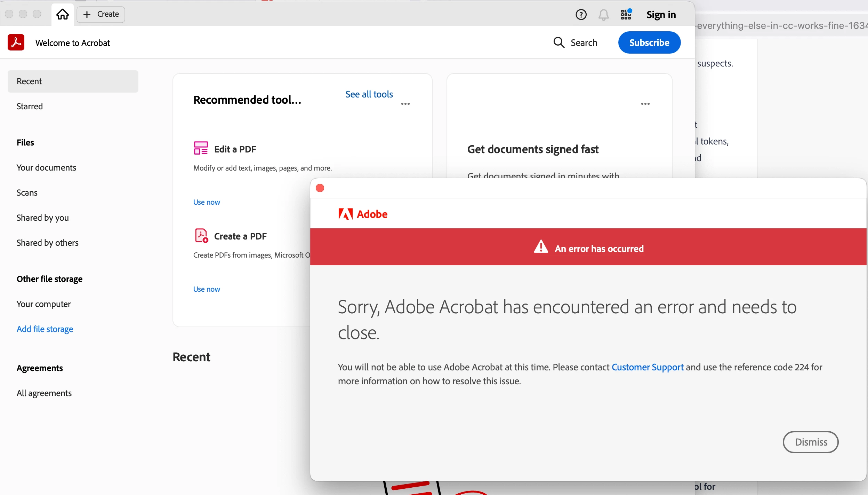Open the Customer Support link

648,367
